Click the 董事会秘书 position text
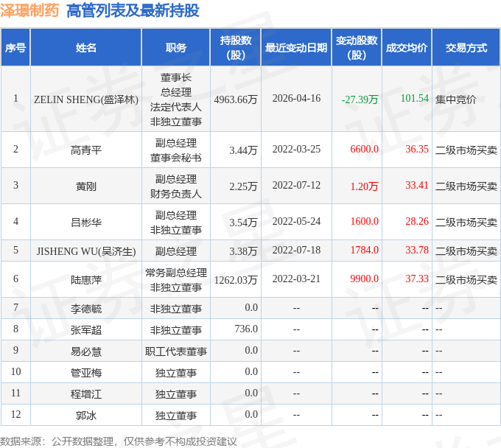The width and height of the screenshot is (501, 448). tap(176, 158)
